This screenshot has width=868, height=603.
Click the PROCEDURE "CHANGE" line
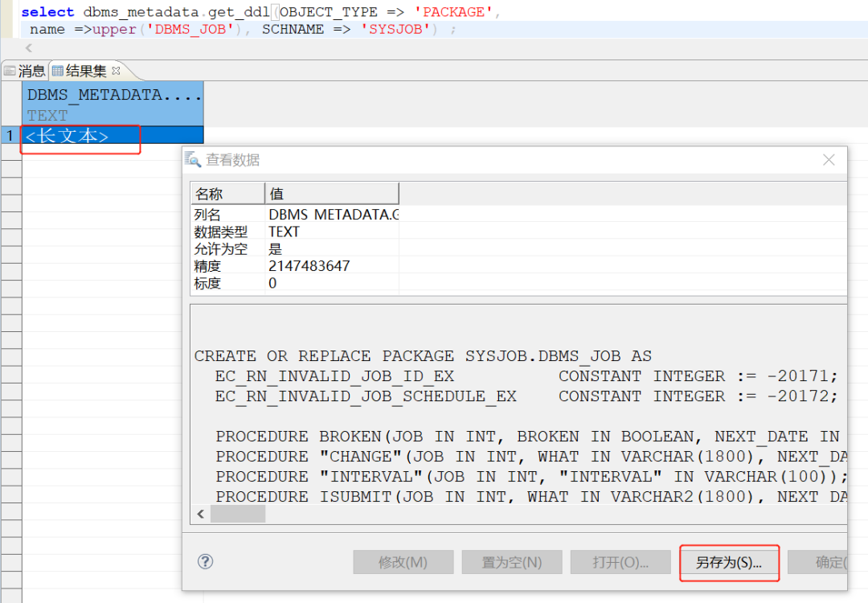click(531, 456)
